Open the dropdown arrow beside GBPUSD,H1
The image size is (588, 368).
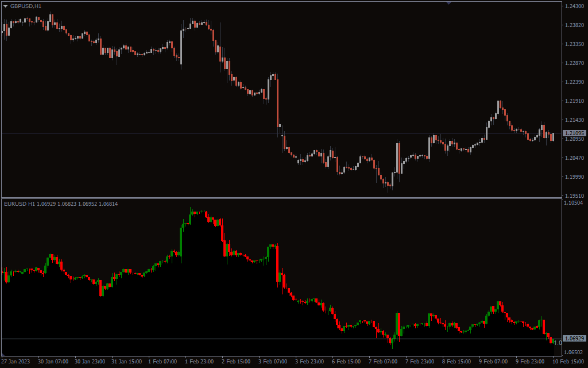(6, 6)
